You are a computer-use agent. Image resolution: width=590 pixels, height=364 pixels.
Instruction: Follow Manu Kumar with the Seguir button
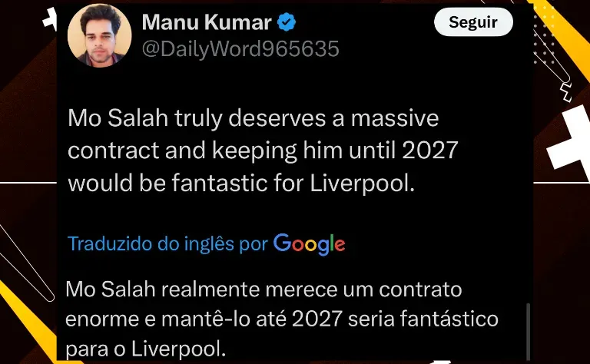coord(473,22)
